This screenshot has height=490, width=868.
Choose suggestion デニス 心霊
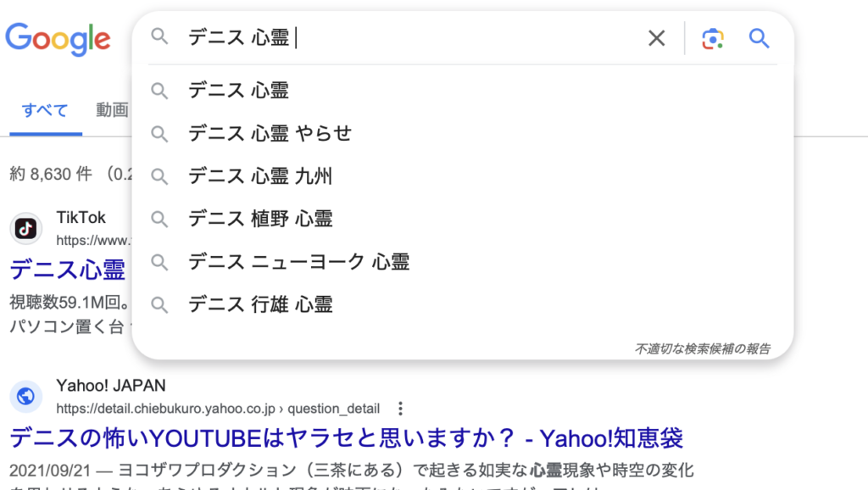[239, 90]
